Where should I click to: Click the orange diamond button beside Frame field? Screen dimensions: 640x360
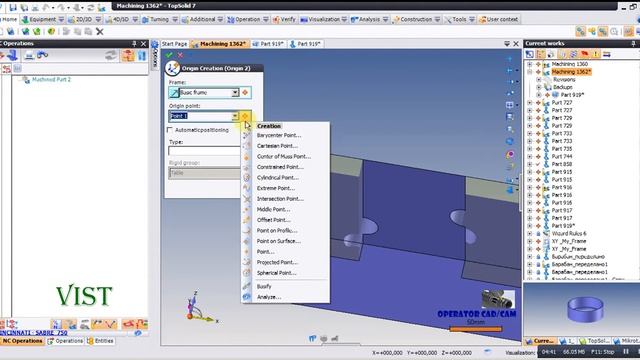(245, 93)
